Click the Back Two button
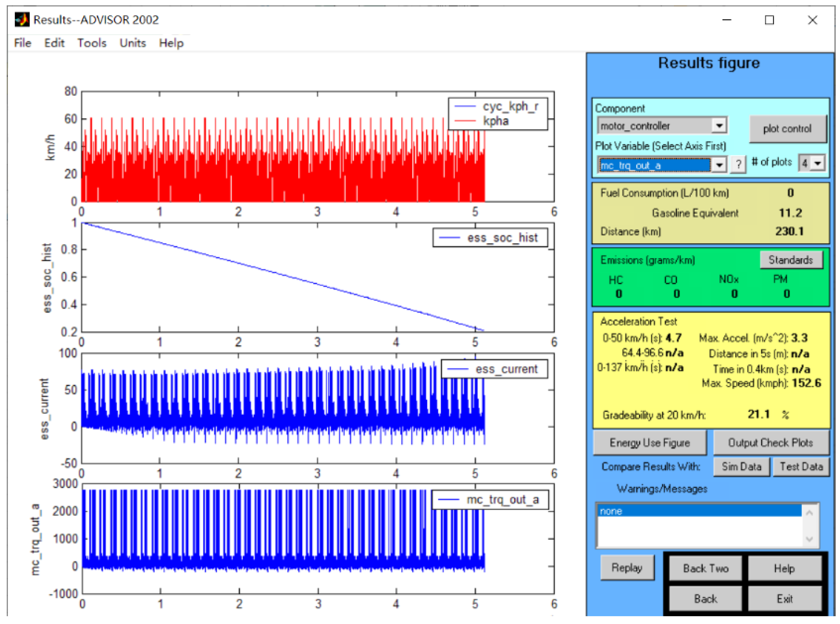 pyautogui.click(x=705, y=568)
